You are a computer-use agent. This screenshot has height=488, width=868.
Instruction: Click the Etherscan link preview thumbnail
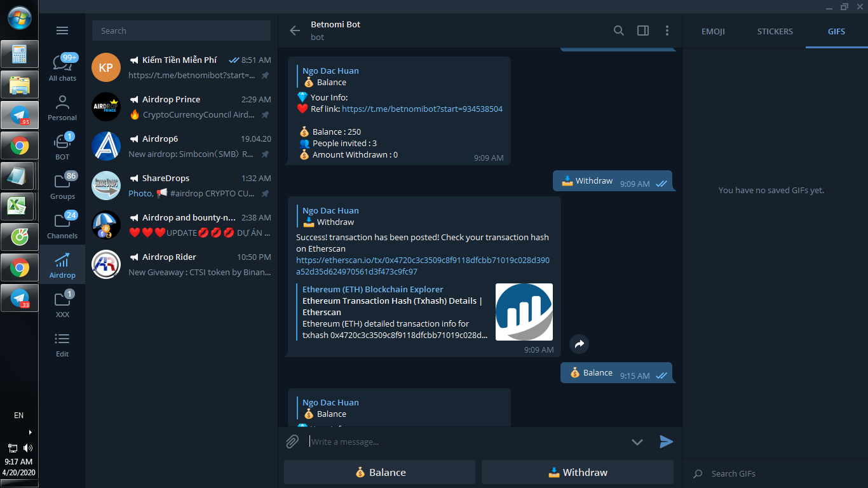tap(524, 312)
